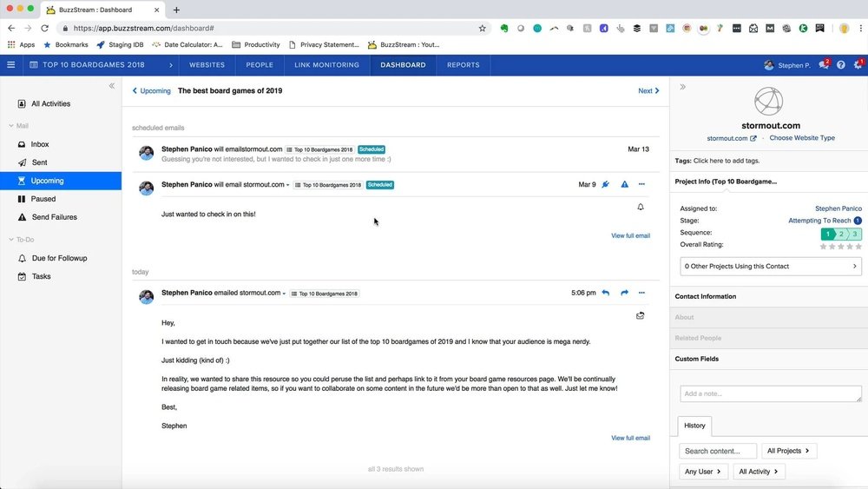Open the All Projects filter dropdown
The height and width of the screenshot is (489, 868).
[x=788, y=451]
